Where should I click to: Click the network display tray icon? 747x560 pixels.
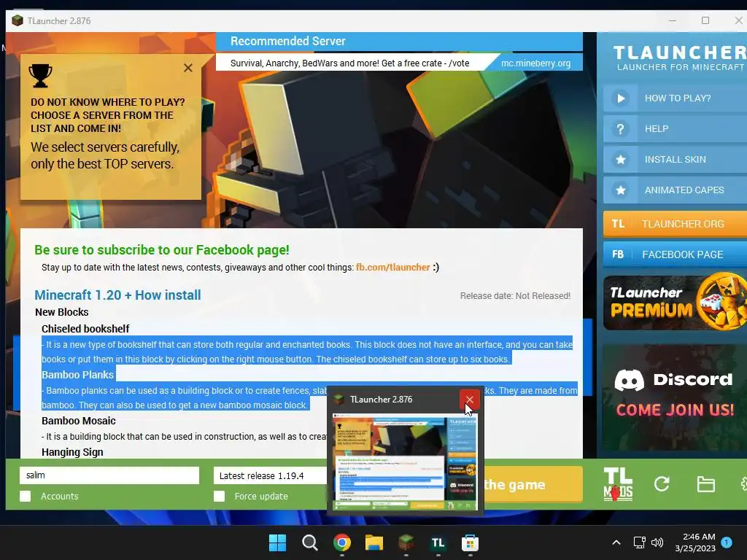pos(639,542)
